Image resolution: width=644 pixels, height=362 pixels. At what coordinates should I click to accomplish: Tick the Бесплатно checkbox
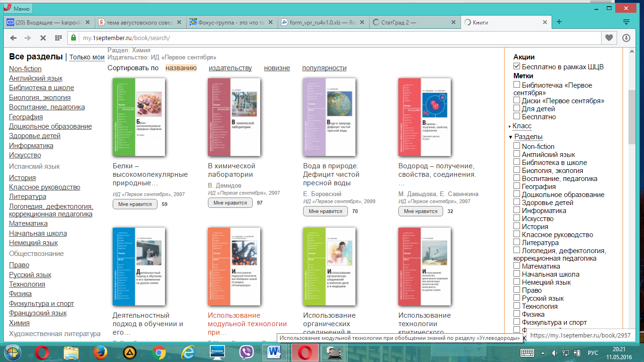click(517, 116)
